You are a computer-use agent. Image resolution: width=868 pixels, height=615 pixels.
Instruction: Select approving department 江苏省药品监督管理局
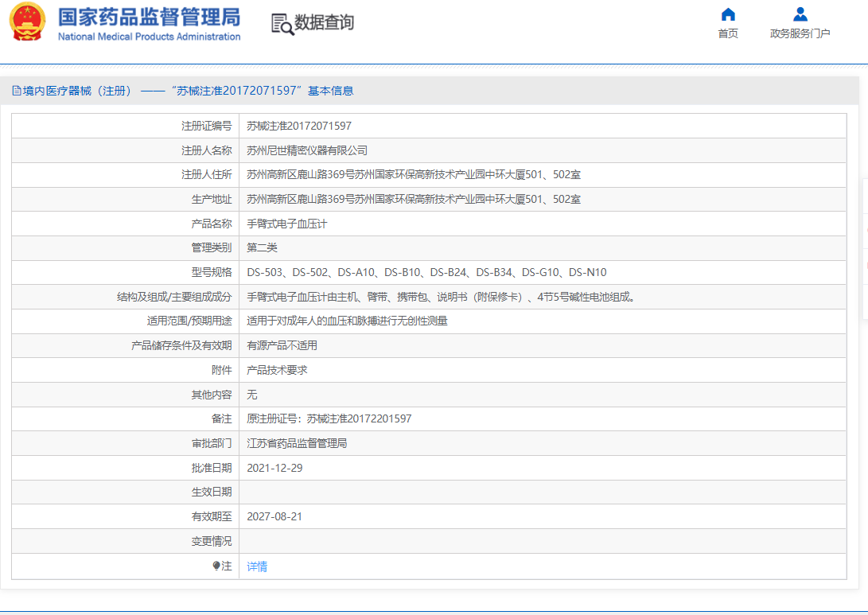[x=297, y=443]
